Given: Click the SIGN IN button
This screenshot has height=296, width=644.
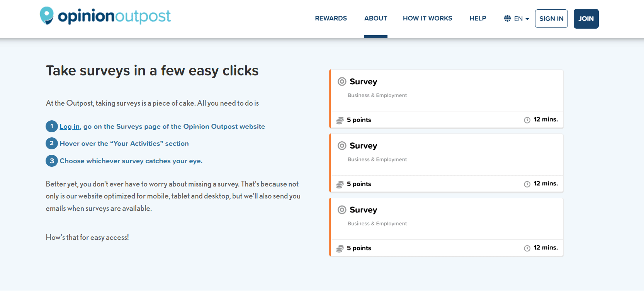Looking at the screenshot, I should [551, 19].
